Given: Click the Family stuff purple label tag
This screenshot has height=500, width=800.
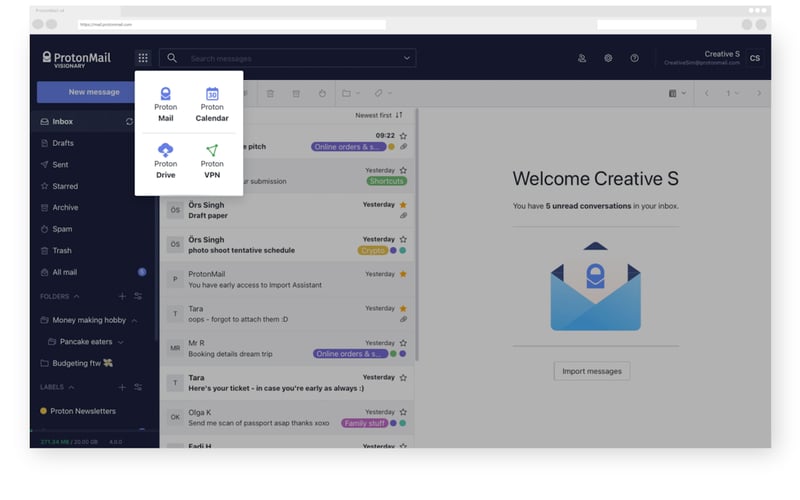Looking at the screenshot, I should tap(364, 423).
